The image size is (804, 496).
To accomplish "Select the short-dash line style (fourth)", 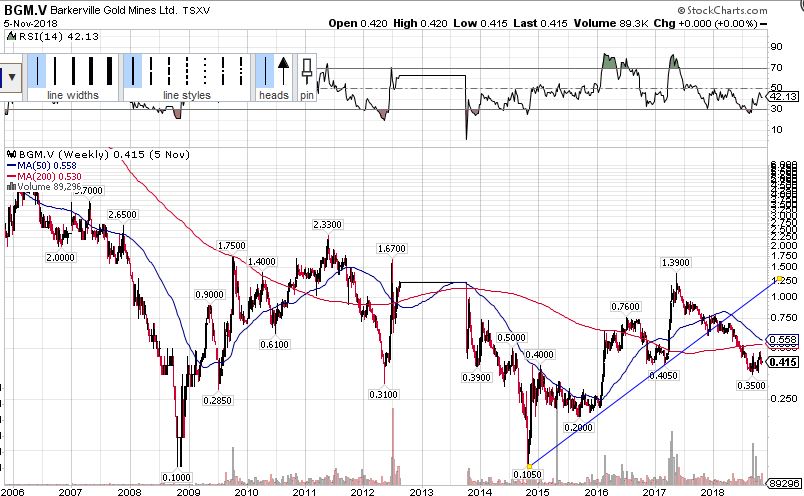I will point(187,71).
